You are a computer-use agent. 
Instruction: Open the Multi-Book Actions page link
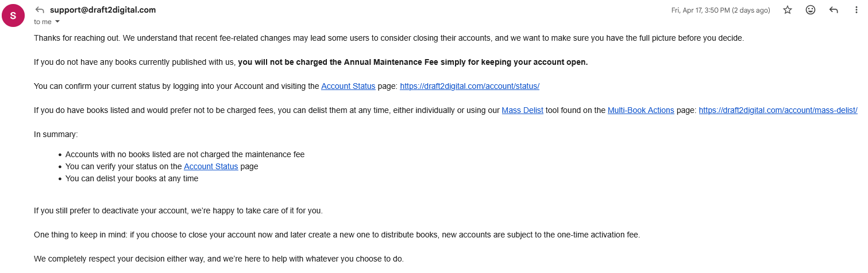coord(641,110)
